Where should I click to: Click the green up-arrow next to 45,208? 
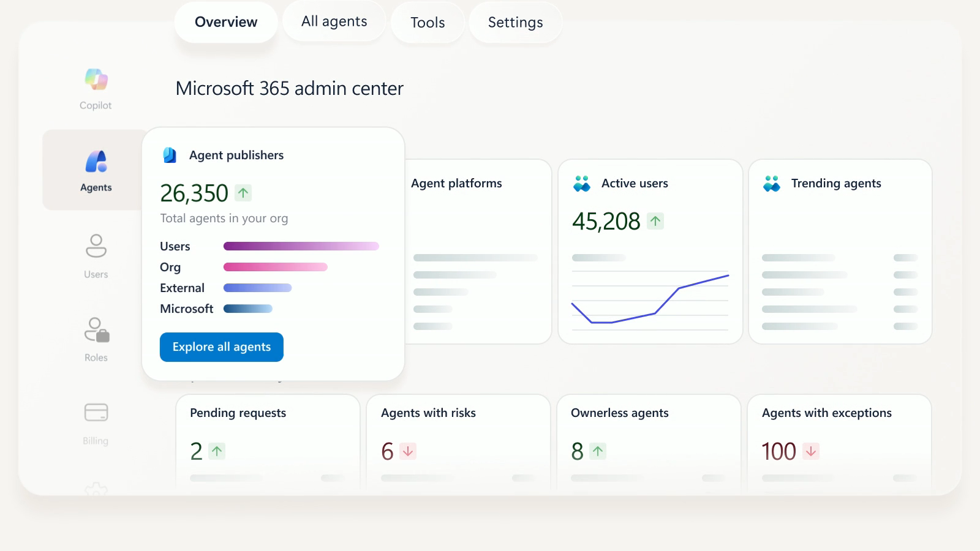(x=654, y=220)
